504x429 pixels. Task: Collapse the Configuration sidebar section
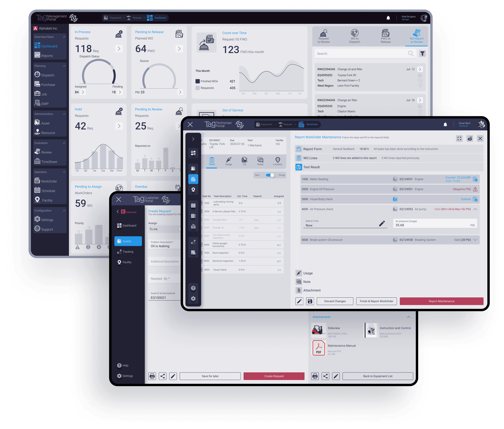tap(64, 211)
